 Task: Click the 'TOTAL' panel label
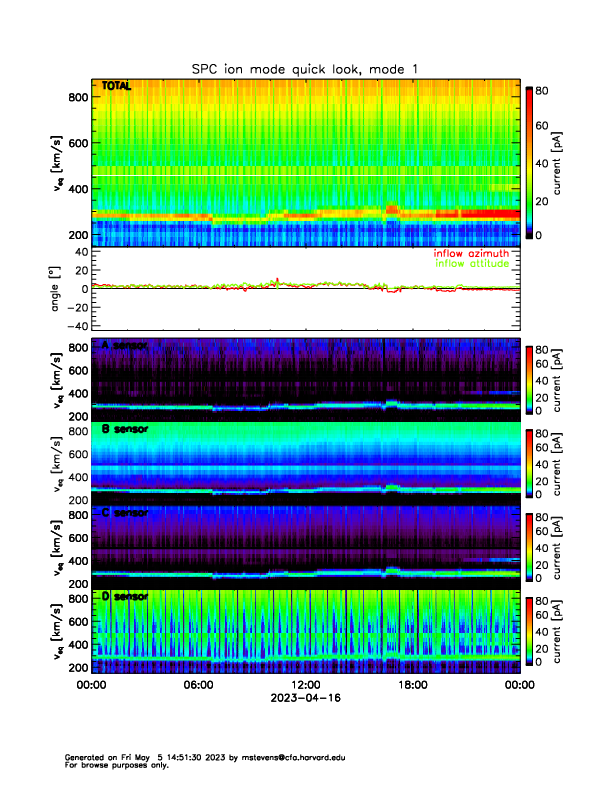pyautogui.click(x=116, y=88)
